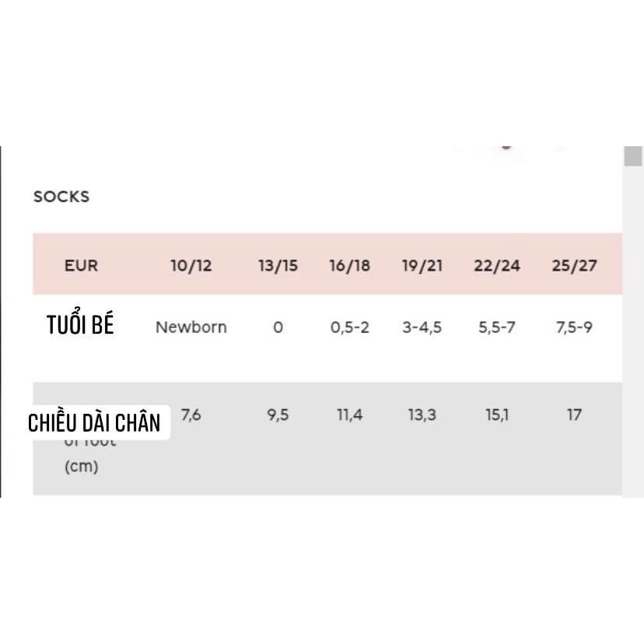The image size is (644, 644).
Task: Select the 13/15 size column header
Action: 278,265
